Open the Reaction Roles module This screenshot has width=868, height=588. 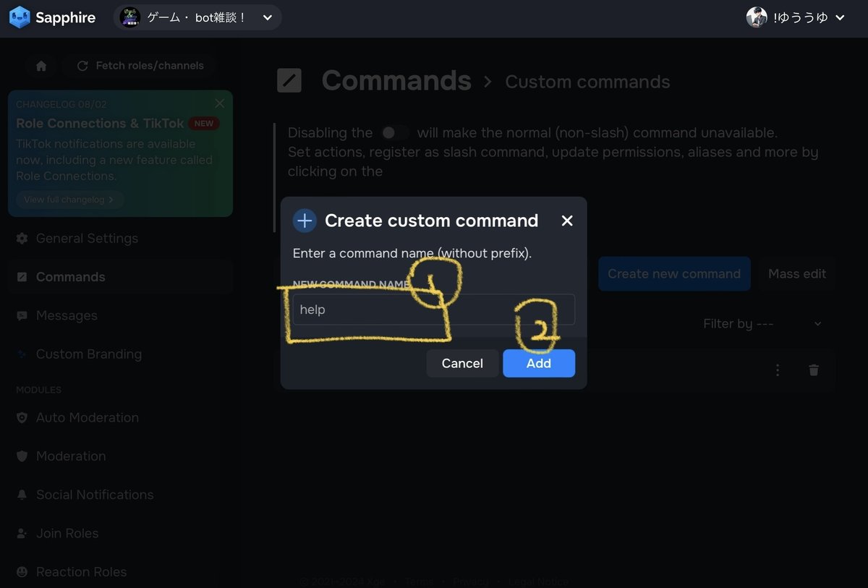[82, 571]
